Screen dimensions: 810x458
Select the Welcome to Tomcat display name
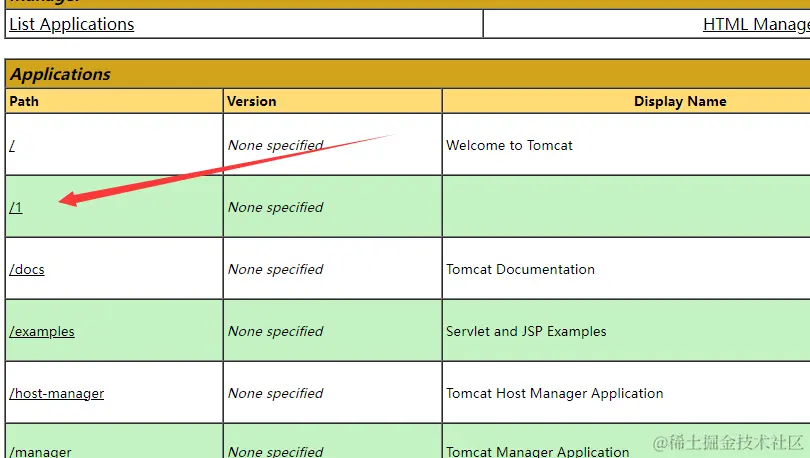tap(509, 146)
